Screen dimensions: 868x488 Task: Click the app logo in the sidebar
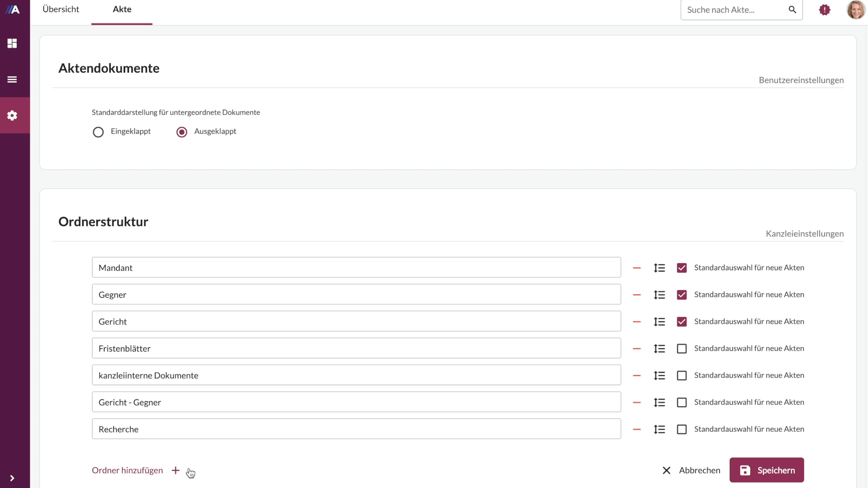pos(13,9)
